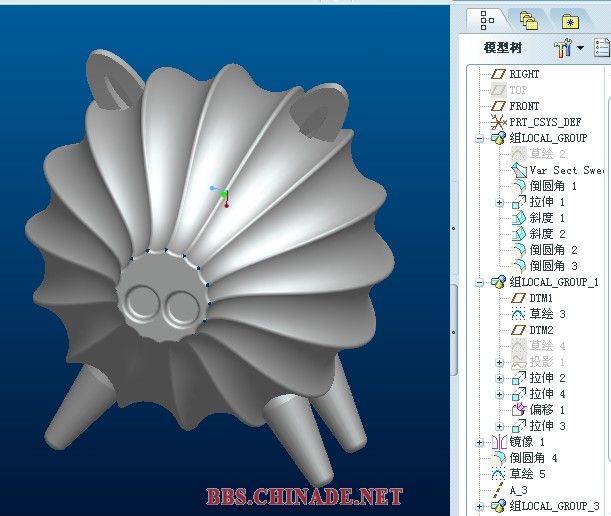611x516 pixels.
Task: Open the model tree Settings tool icon
Action: click(x=563, y=48)
